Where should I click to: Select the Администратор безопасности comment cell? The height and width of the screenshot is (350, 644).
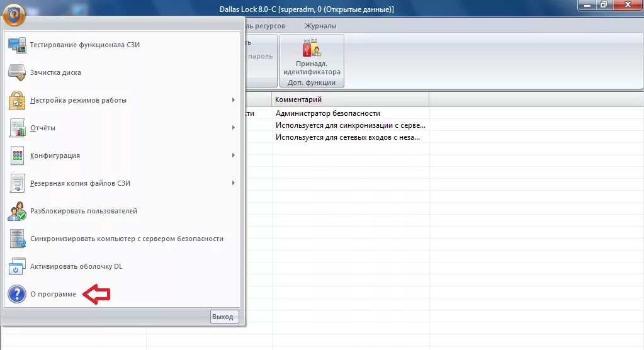coord(351,113)
